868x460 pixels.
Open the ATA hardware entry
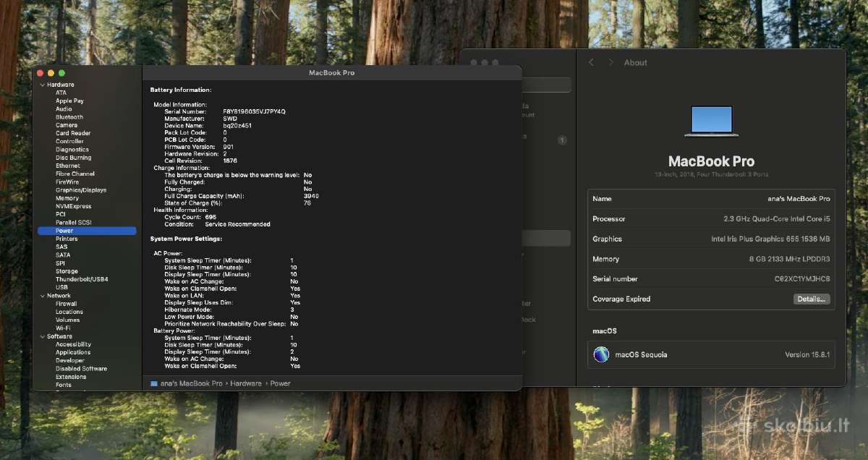pos(61,93)
